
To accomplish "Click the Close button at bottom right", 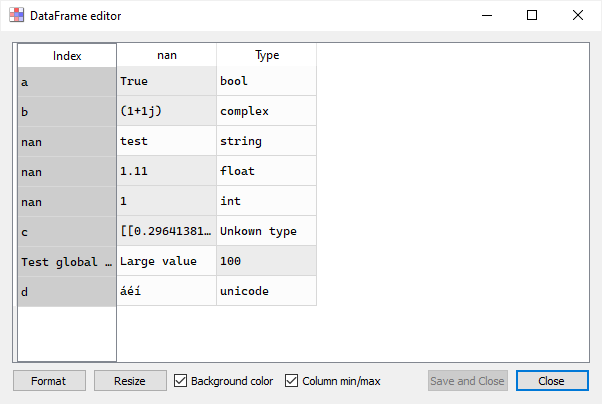I will point(552,381).
